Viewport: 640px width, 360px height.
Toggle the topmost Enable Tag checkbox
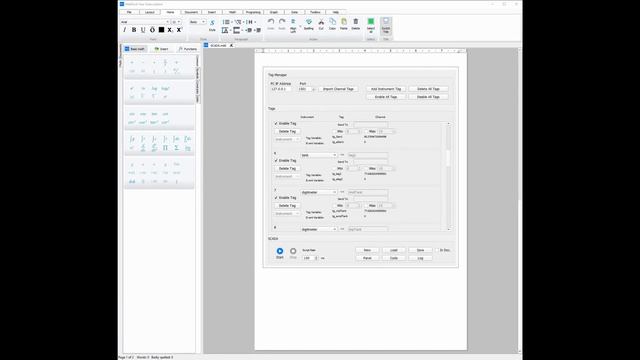point(276,123)
